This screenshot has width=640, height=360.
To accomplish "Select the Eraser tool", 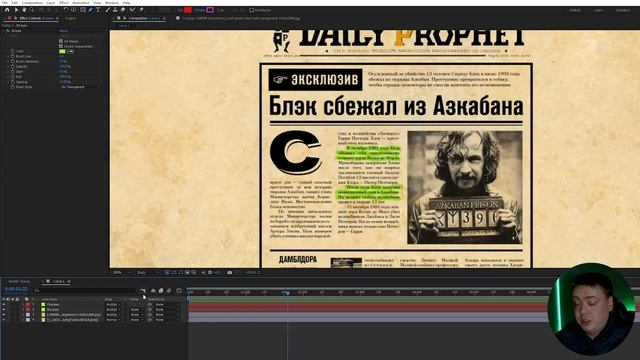I will 123,10.
